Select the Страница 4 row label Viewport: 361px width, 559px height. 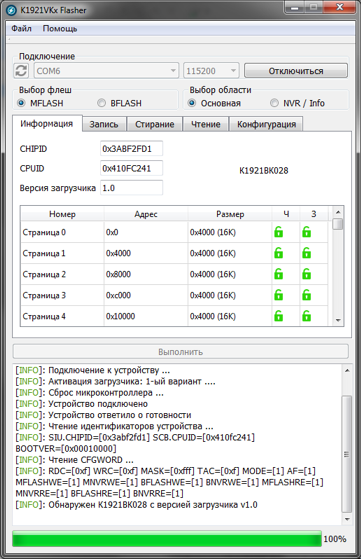44,316
